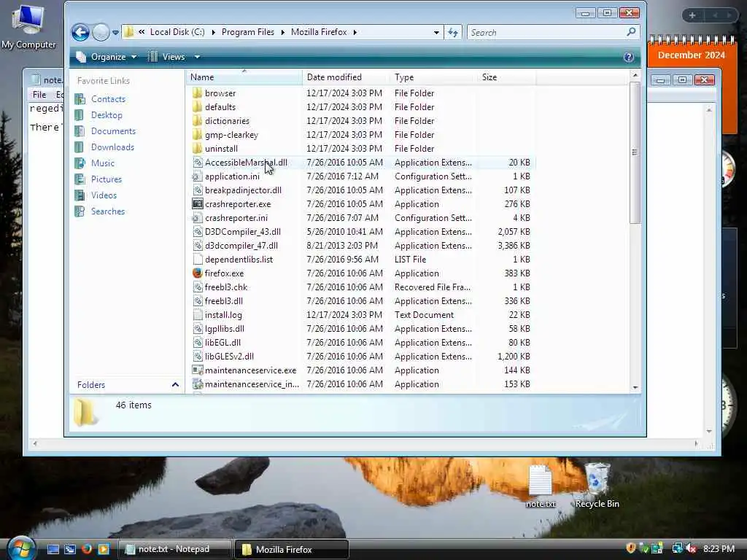Click the file list vertical scrollbar thumb
This screenshot has height=560, width=747.
click(635, 152)
